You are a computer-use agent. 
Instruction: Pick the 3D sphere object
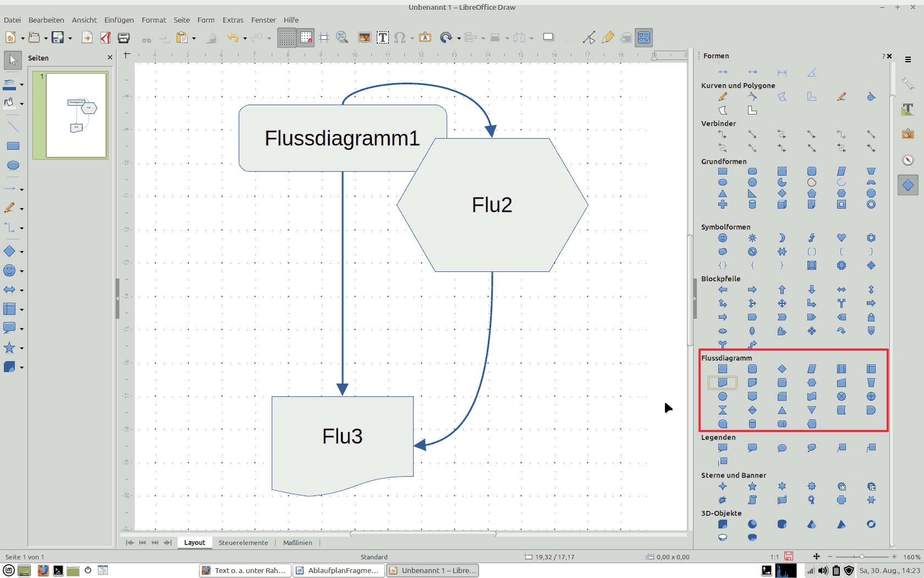(752, 524)
